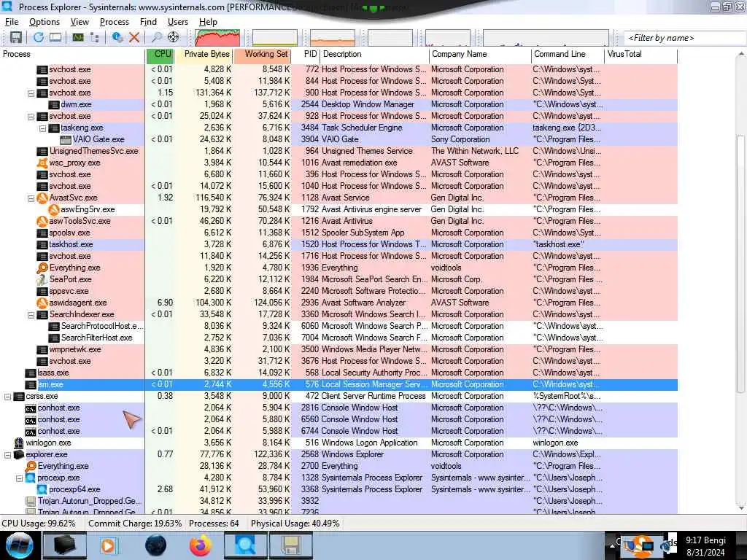
Task: Open the Options menu
Action: click(x=44, y=22)
